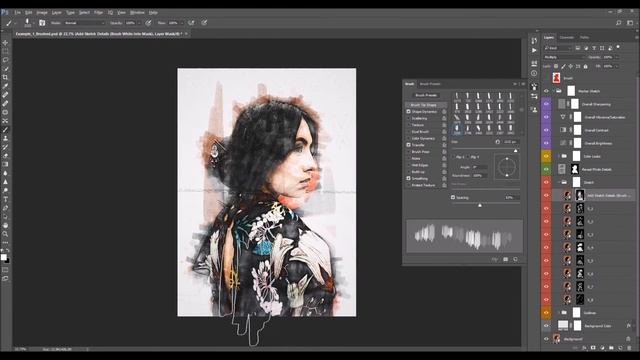
Task: Click the brush Angle input field
Action: click(480, 167)
